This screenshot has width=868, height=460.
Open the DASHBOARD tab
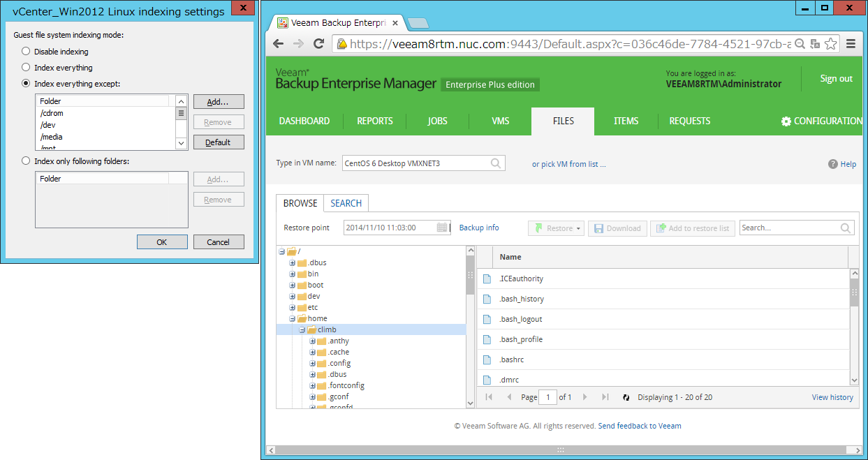click(x=304, y=121)
